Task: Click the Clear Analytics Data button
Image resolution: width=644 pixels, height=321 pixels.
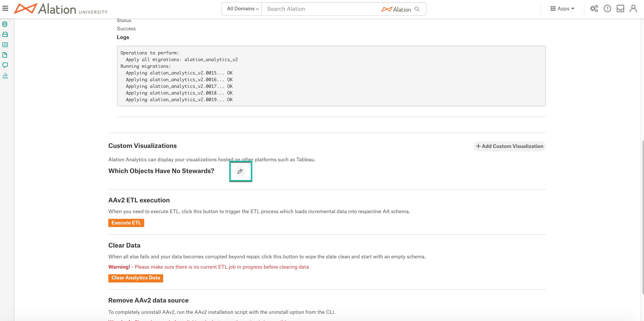Action: [x=136, y=278]
